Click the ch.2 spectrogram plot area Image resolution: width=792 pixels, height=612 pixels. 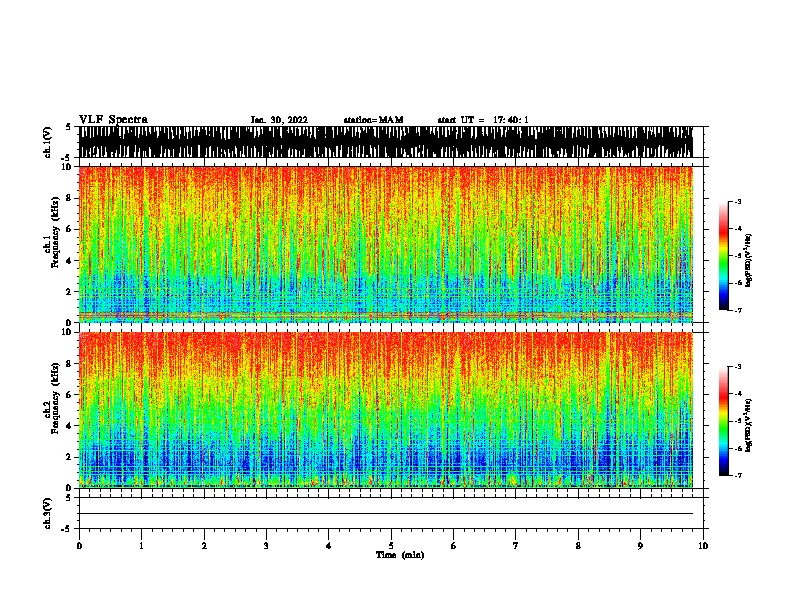386,410
